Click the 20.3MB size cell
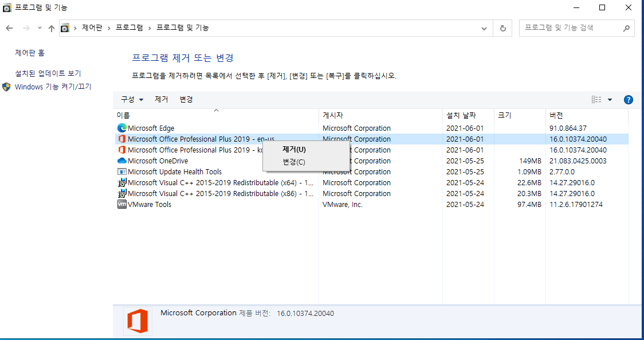The image size is (644, 340). click(x=529, y=194)
